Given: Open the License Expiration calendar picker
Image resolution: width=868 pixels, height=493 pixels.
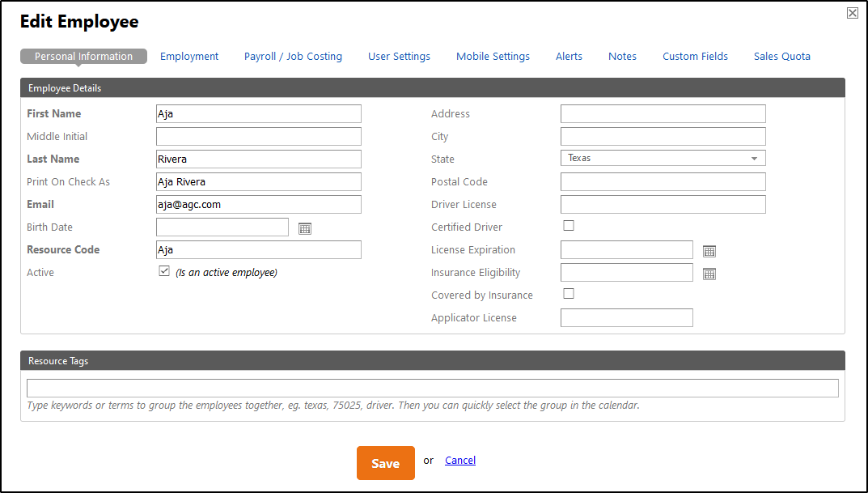Looking at the screenshot, I should (x=709, y=251).
